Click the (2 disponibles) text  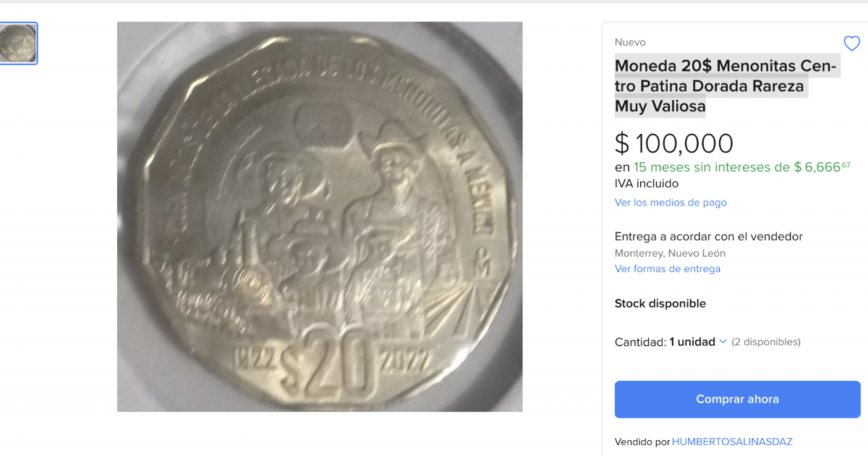[x=765, y=342]
